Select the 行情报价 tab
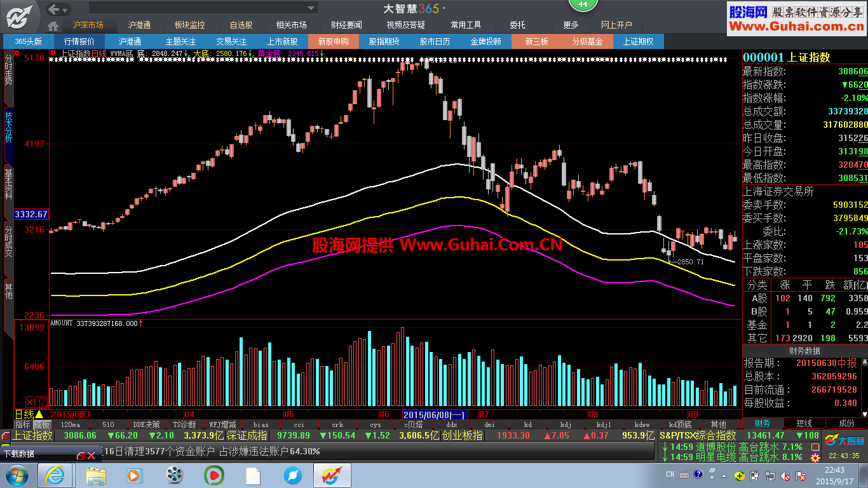This screenshot has height=488, width=868. [x=79, y=41]
